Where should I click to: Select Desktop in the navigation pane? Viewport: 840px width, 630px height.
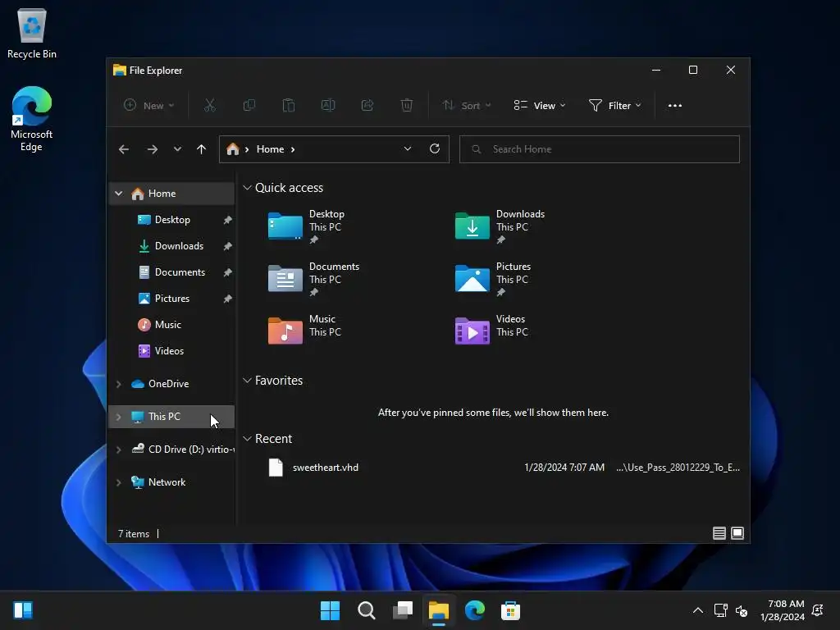172,220
